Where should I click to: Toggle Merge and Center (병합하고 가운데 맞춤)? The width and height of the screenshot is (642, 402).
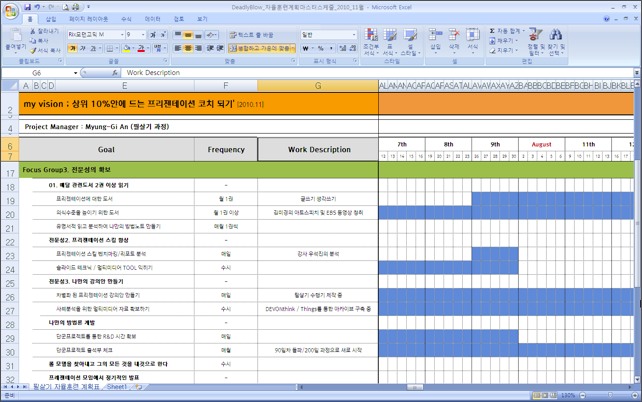(x=262, y=48)
